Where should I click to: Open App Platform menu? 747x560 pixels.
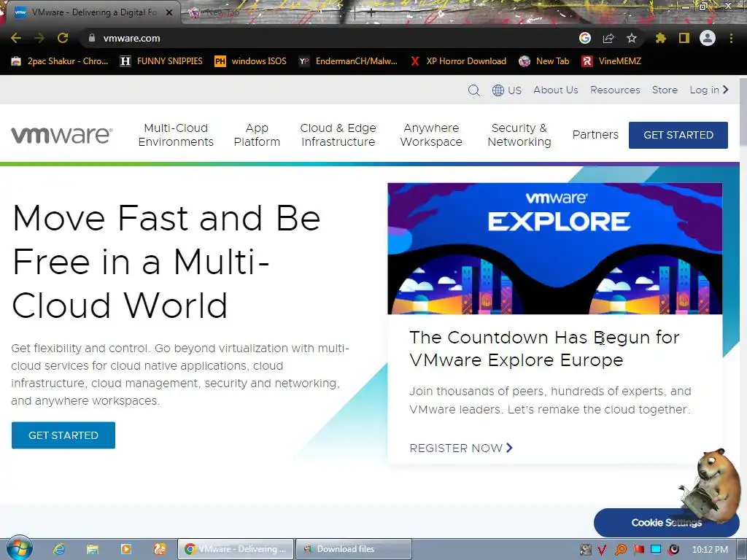pos(257,135)
